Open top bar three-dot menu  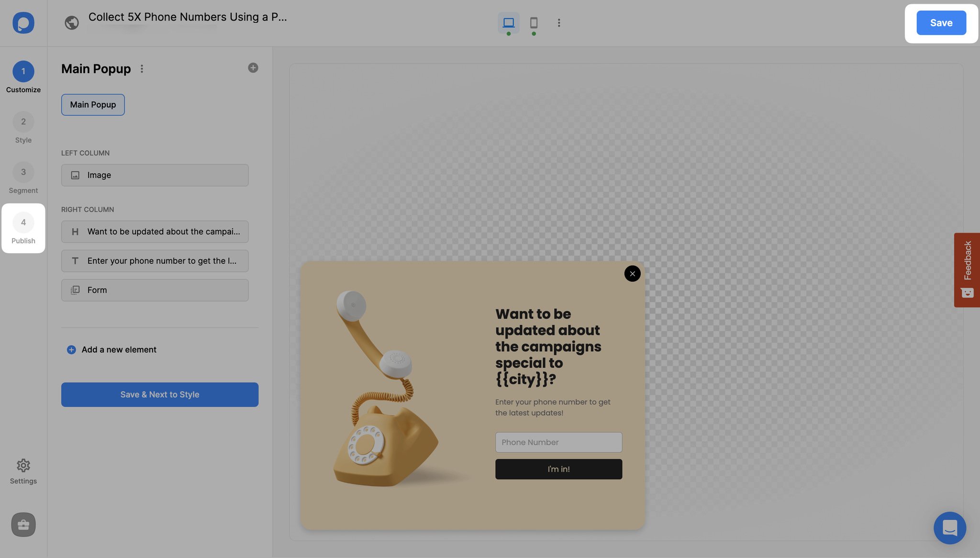(558, 22)
